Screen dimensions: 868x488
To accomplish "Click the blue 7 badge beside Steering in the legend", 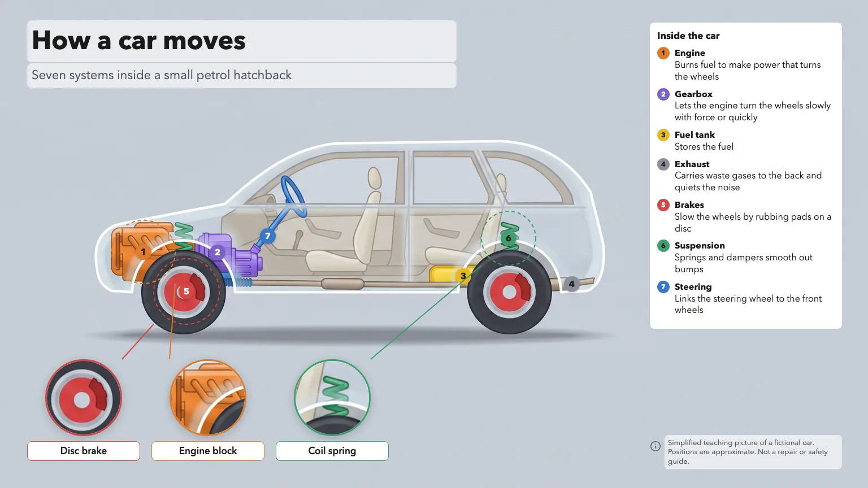I will pos(663,287).
